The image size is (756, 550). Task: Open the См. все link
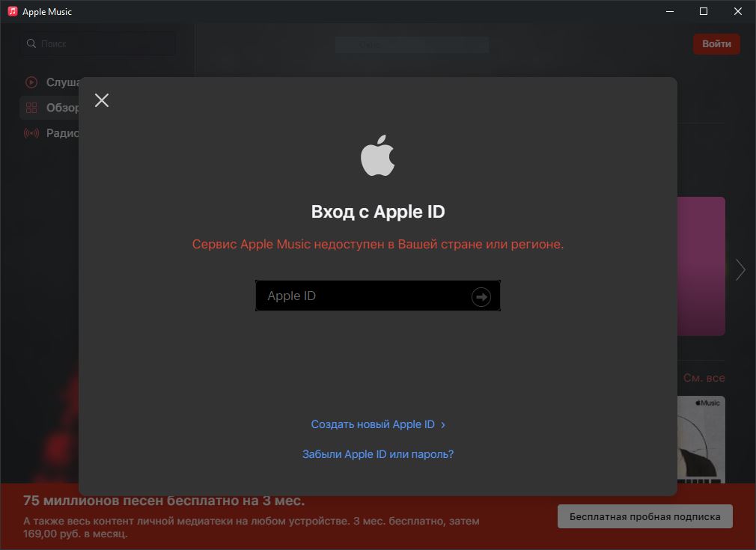click(704, 378)
